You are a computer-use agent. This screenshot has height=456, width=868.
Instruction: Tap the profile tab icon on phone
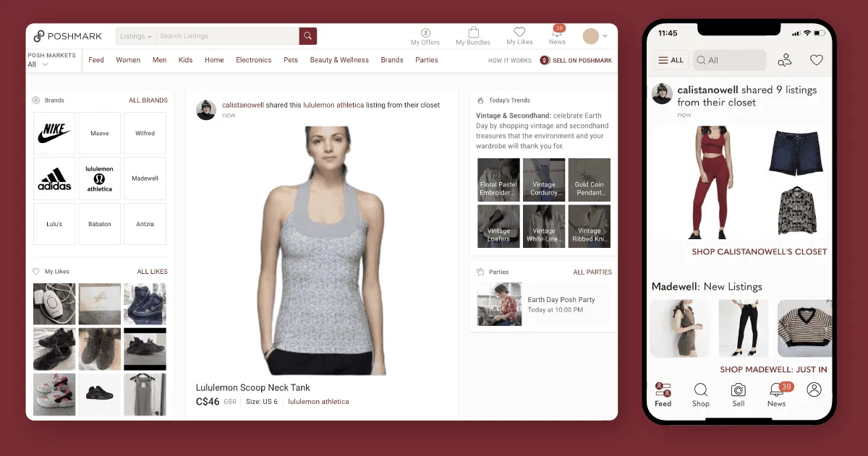[814, 390]
